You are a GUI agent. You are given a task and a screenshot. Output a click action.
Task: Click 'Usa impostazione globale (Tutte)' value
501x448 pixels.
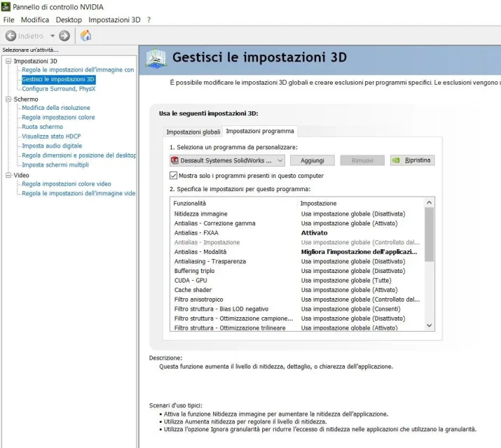[346, 281]
